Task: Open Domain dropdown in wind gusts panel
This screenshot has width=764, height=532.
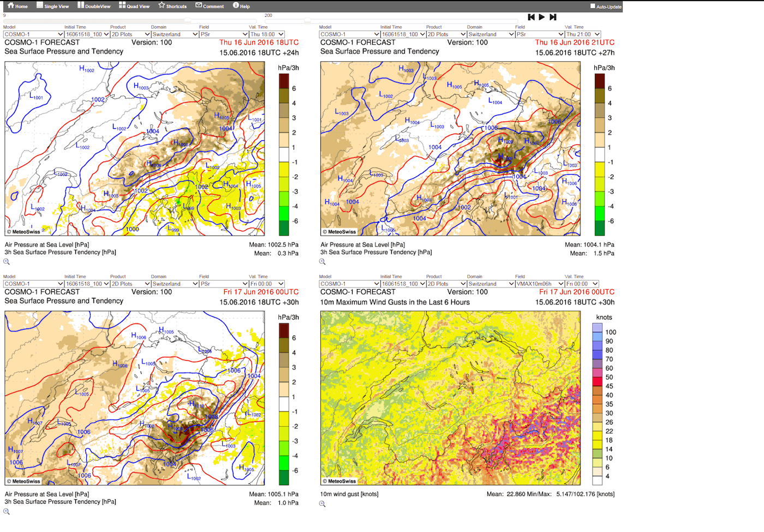Action: 491,284
